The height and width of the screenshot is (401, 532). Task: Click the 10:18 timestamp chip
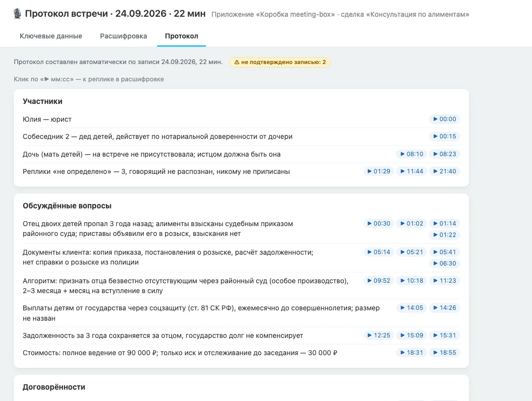(x=411, y=281)
